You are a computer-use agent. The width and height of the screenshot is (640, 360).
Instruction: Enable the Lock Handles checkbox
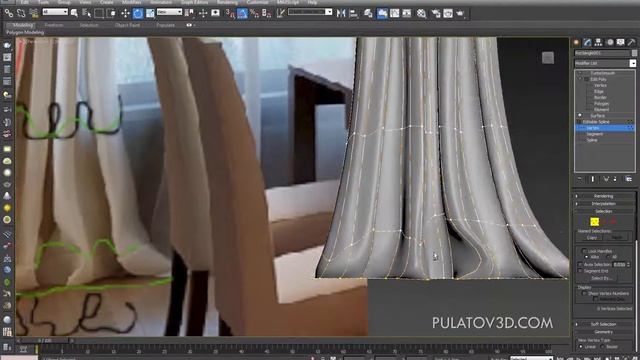point(584,251)
